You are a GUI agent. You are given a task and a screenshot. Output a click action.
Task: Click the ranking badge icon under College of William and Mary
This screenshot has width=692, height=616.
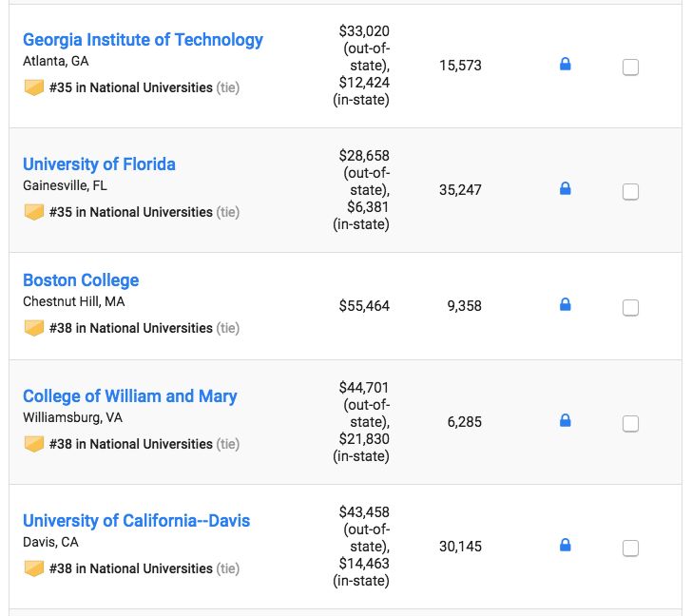click(34, 444)
